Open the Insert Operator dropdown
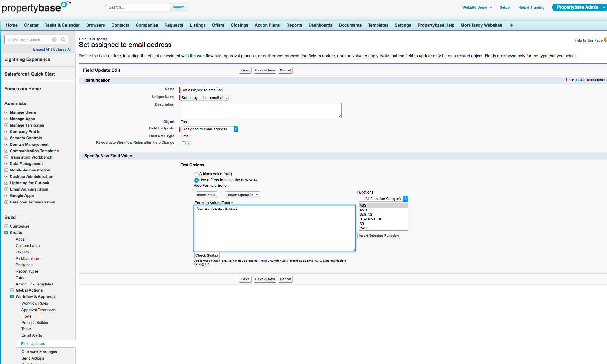Viewport: 607px width, 364px height. [243, 195]
